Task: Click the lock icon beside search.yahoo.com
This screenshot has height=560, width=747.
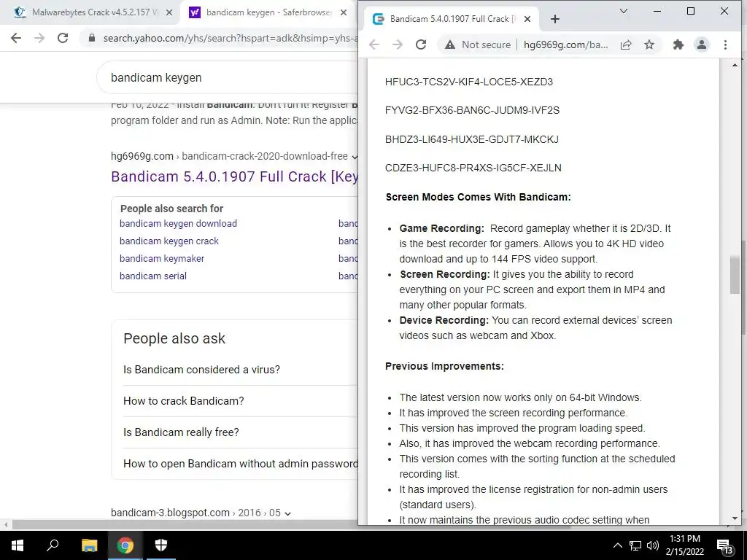Action: (92, 38)
